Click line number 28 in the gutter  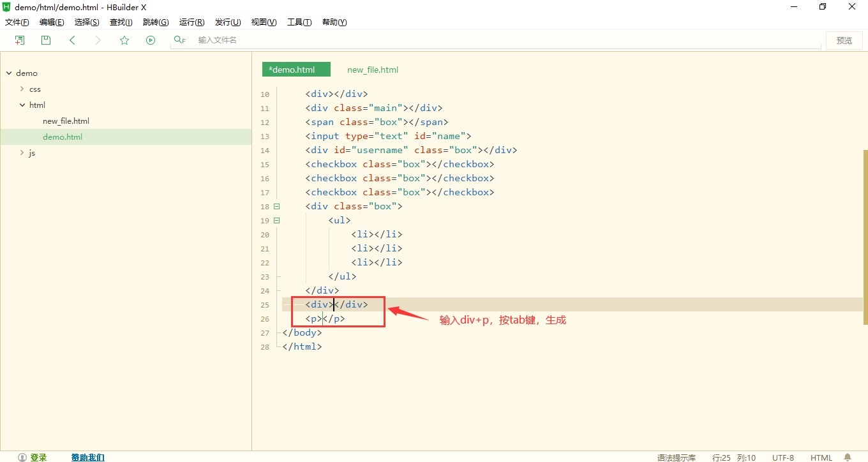click(265, 347)
